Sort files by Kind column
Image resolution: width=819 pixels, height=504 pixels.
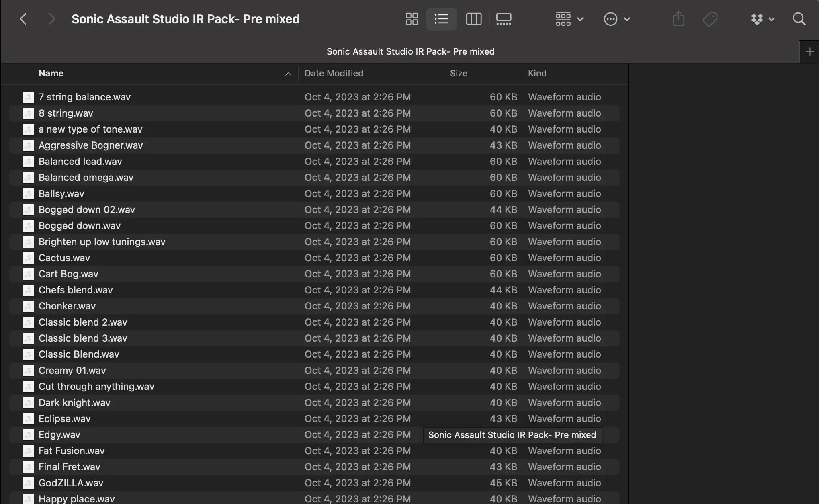pyautogui.click(x=537, y=73)
